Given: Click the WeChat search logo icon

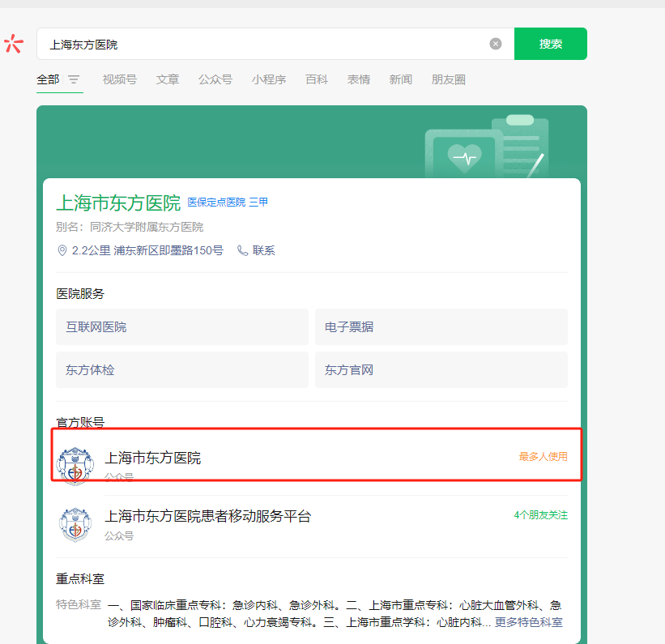Looking at the screenshot, I should pos(14,44).
